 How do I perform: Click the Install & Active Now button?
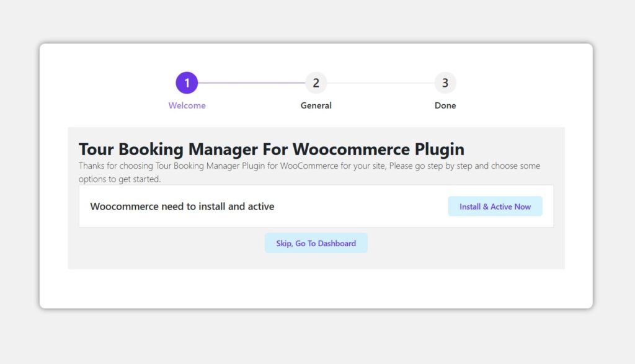495,206
